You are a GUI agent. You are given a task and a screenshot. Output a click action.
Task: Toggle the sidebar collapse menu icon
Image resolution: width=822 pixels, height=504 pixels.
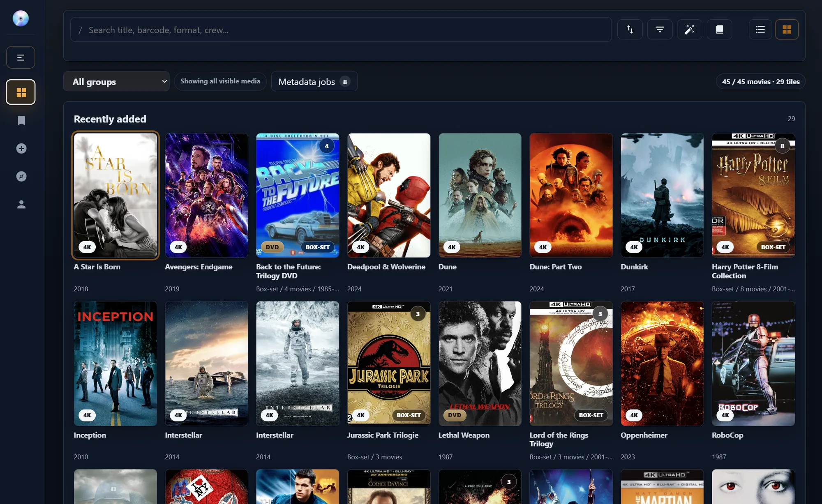click(x=21, y=58)
